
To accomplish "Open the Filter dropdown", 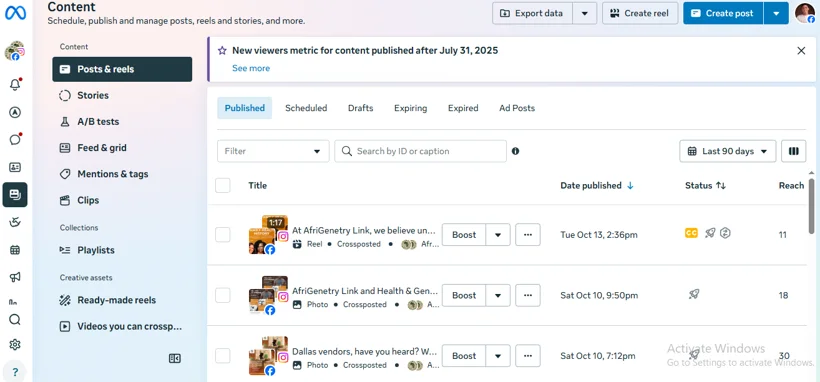I will click(x=274, y=151).
